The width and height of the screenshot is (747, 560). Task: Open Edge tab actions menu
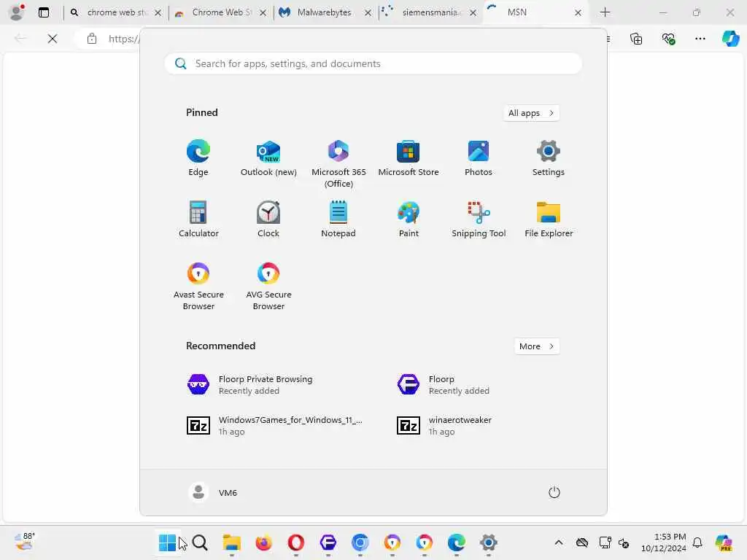(44, 12)
